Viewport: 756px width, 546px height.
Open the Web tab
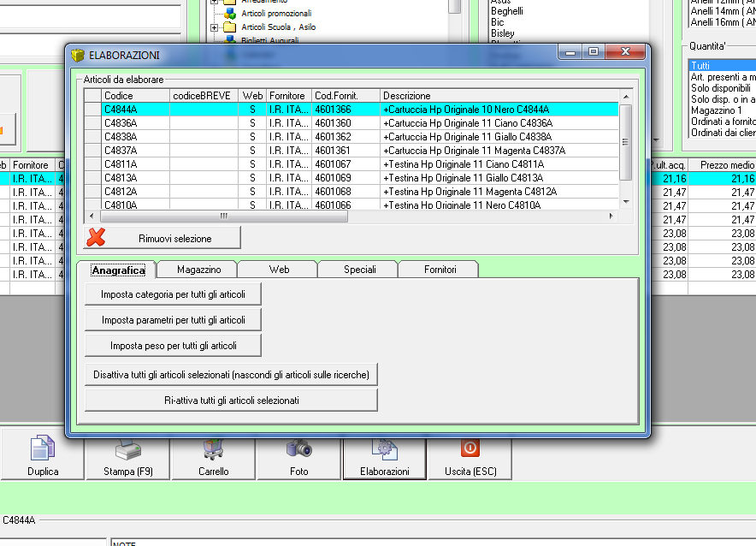[279, 269]
